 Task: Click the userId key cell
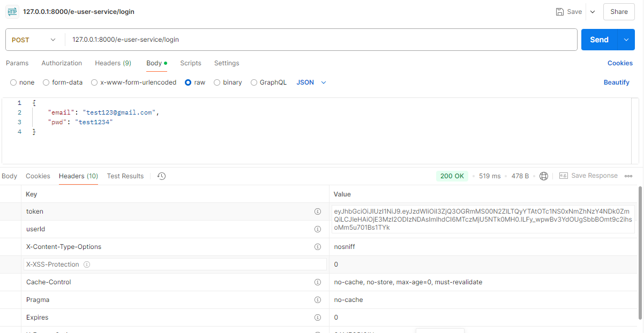click(175, 229)
